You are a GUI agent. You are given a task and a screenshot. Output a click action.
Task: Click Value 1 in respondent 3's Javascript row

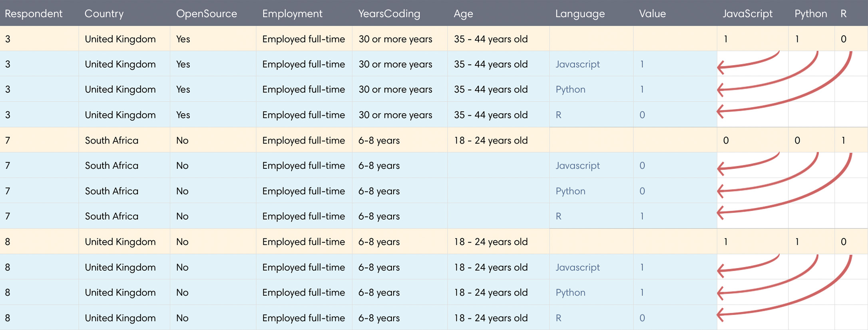click(642, 64)
